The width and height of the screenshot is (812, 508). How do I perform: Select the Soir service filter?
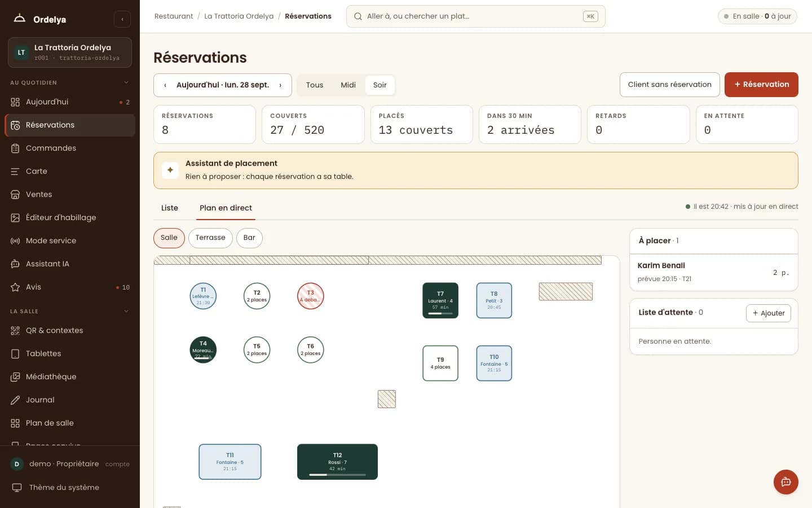(x=380, y=85)
